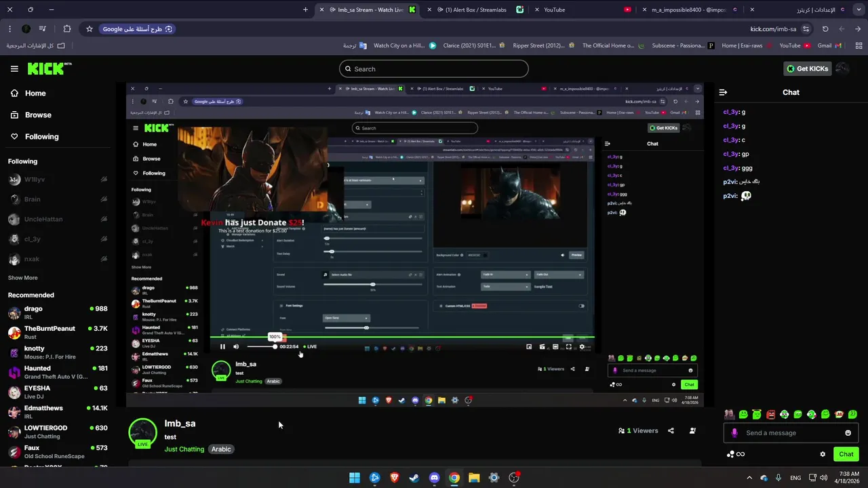The height and width of the screenshot is (488, 868).
Task: Open the Gmail bookmark
Action: [829, 45]
